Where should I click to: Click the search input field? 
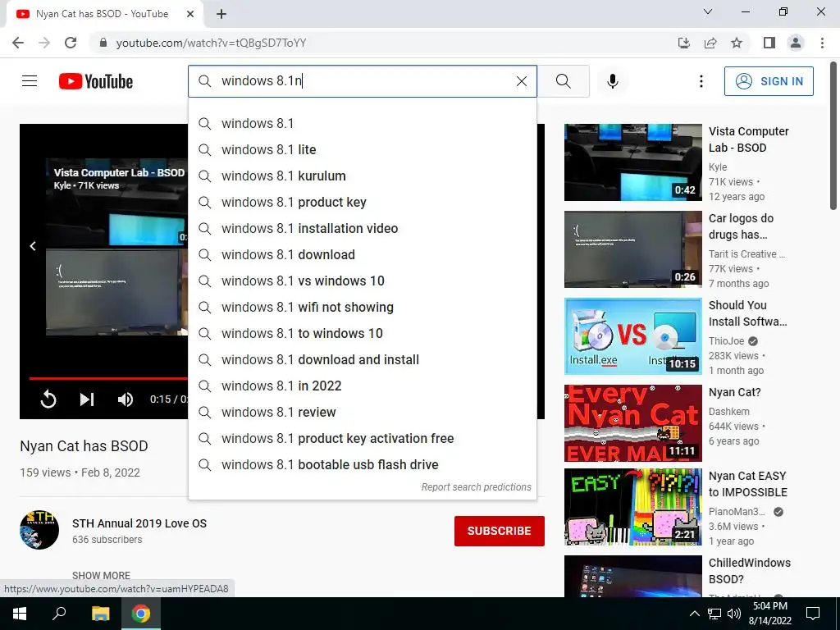pos(363,81)
